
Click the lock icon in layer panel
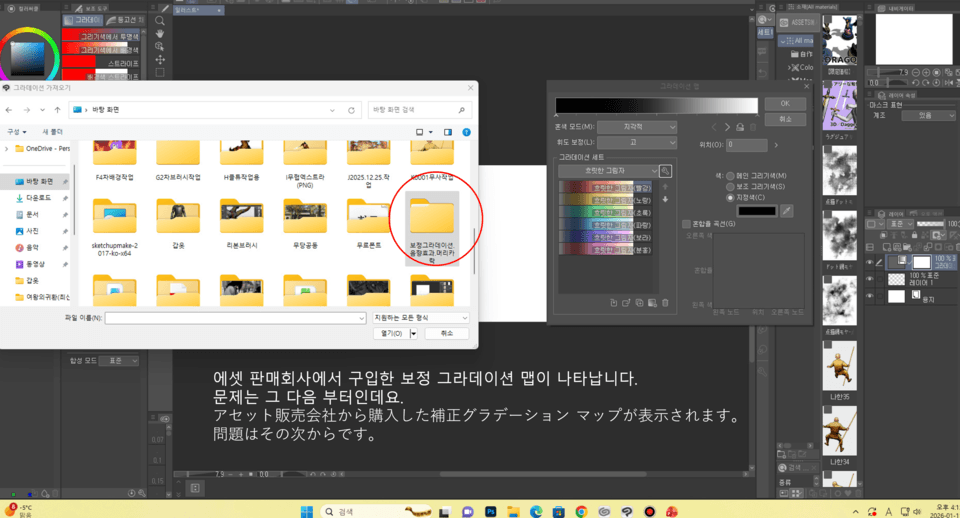[x=915, y=235]
